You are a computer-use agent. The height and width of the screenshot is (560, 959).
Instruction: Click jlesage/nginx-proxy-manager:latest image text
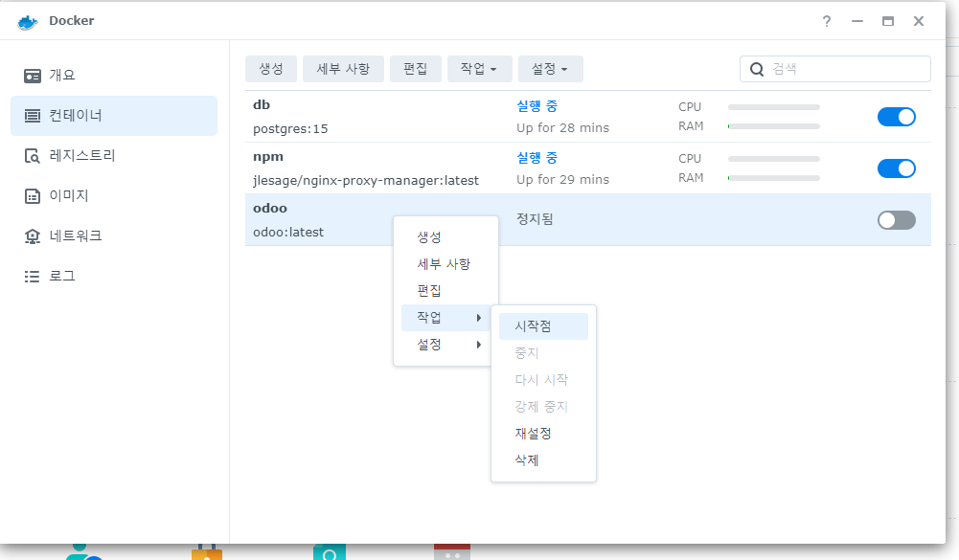(366, 180)
